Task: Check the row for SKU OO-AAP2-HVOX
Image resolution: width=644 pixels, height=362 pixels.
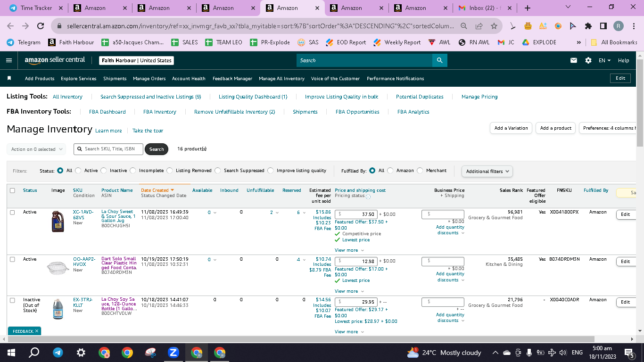Action: click(12, 259)
